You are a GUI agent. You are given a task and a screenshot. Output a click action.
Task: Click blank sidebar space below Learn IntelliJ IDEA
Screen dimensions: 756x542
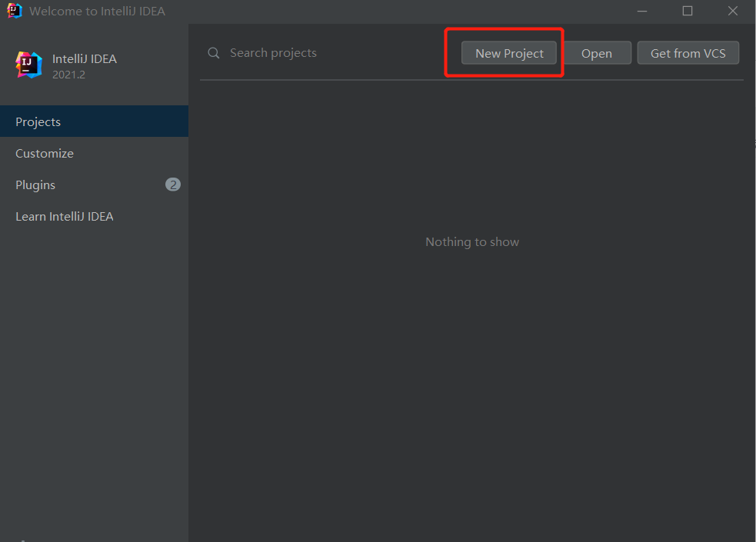tap(94, 369)
